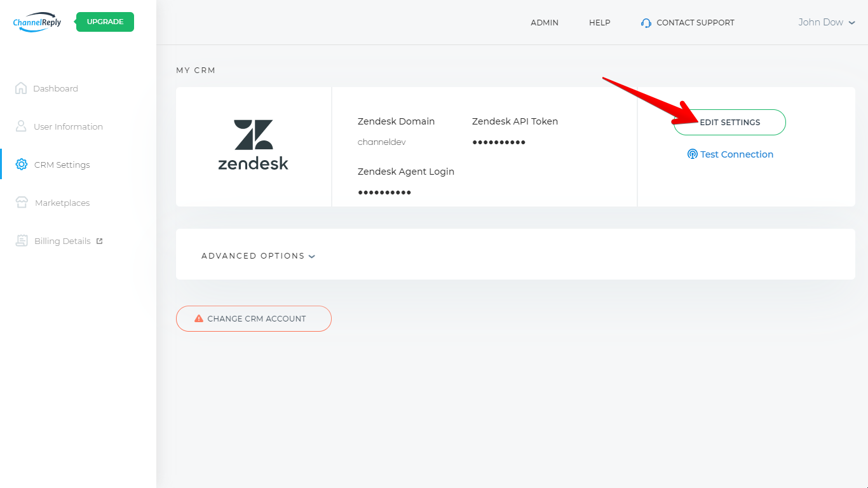Click the 'Zendesk Agent Login' label
868x488 pixels.
tap(406, 172)
